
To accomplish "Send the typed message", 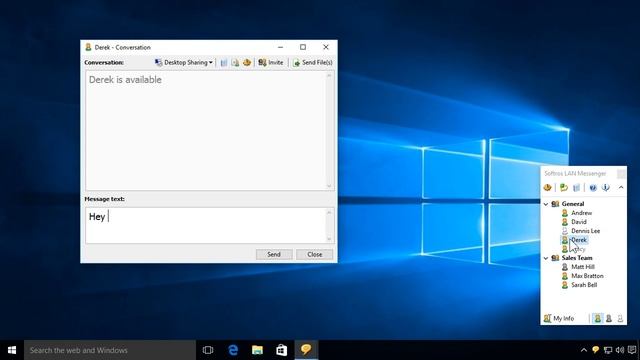I will click(x=274, y=254).
